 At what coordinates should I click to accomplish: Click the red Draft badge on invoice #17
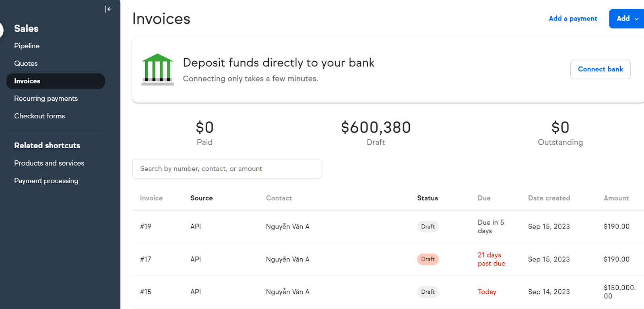[x=428, y=259]
